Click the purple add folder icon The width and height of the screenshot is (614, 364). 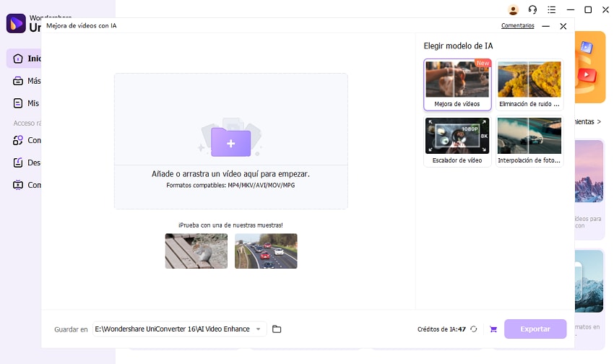[230, 142]
